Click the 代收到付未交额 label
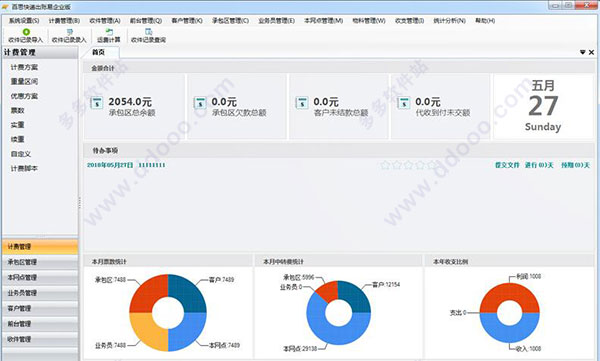The image size is (600, 361). (443, 113)
